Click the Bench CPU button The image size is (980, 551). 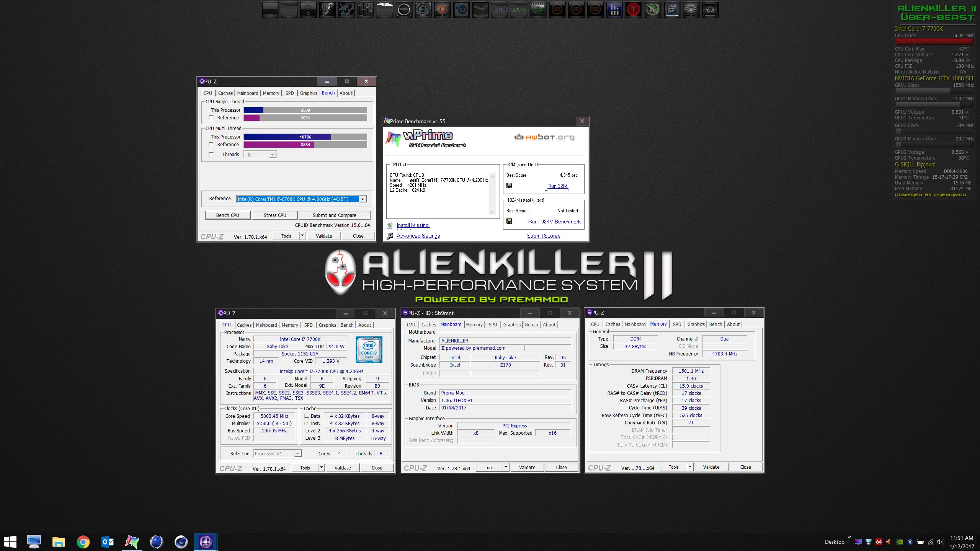[228, 215]
